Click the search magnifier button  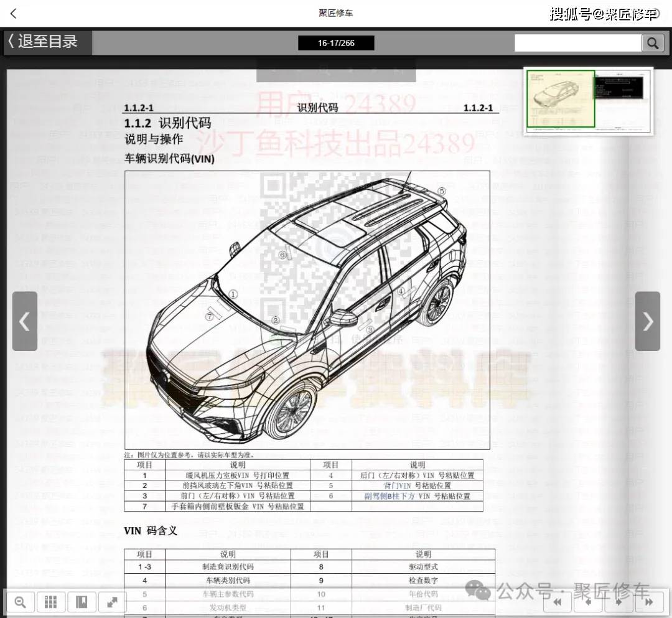pyautogui.click(x=652, y=43)
